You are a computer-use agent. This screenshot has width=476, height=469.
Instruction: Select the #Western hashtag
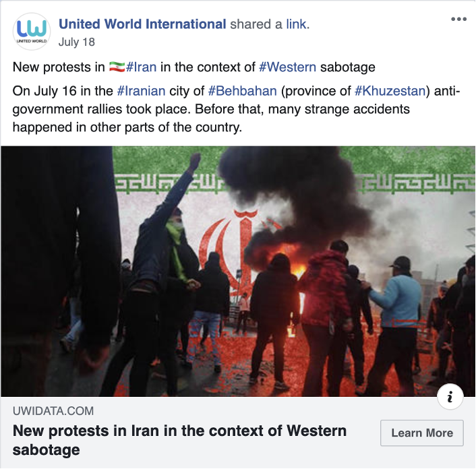tap(287, 67)
